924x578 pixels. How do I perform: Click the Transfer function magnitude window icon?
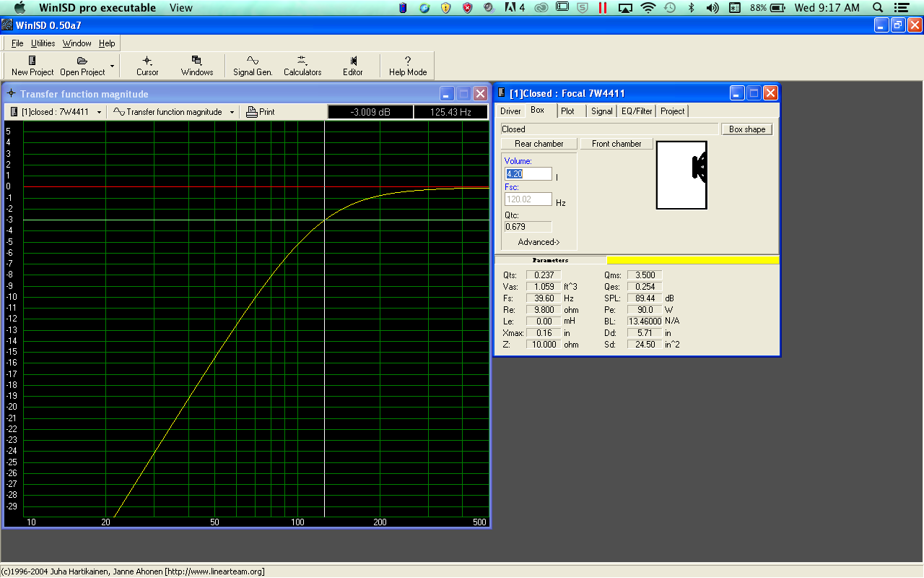[x=11, y=94]
